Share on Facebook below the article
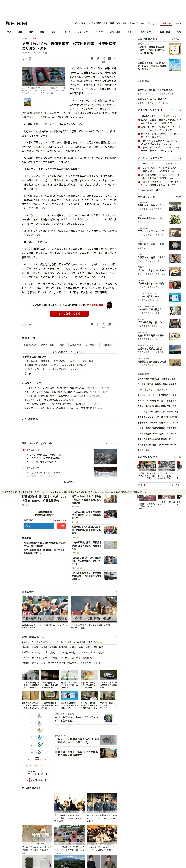 coord(98,324)
